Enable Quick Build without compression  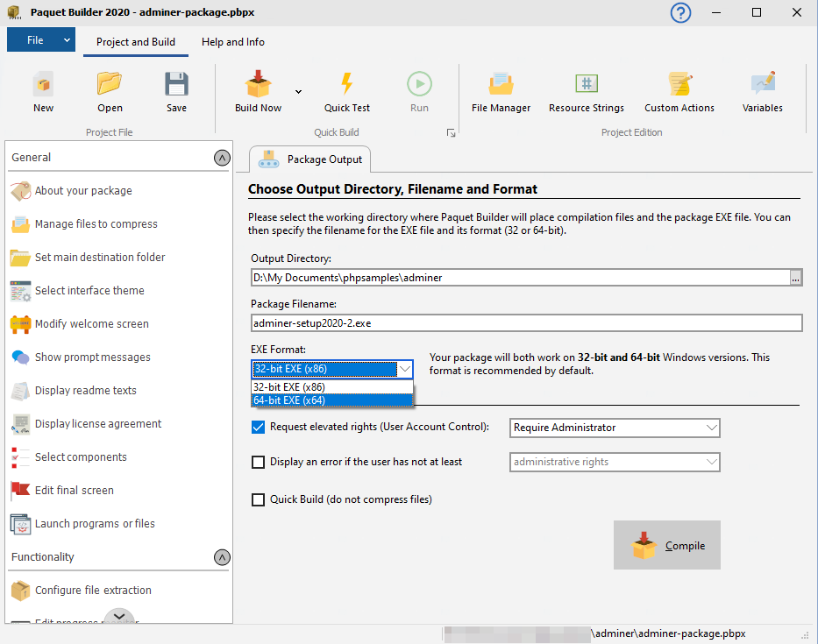point(258,499)
